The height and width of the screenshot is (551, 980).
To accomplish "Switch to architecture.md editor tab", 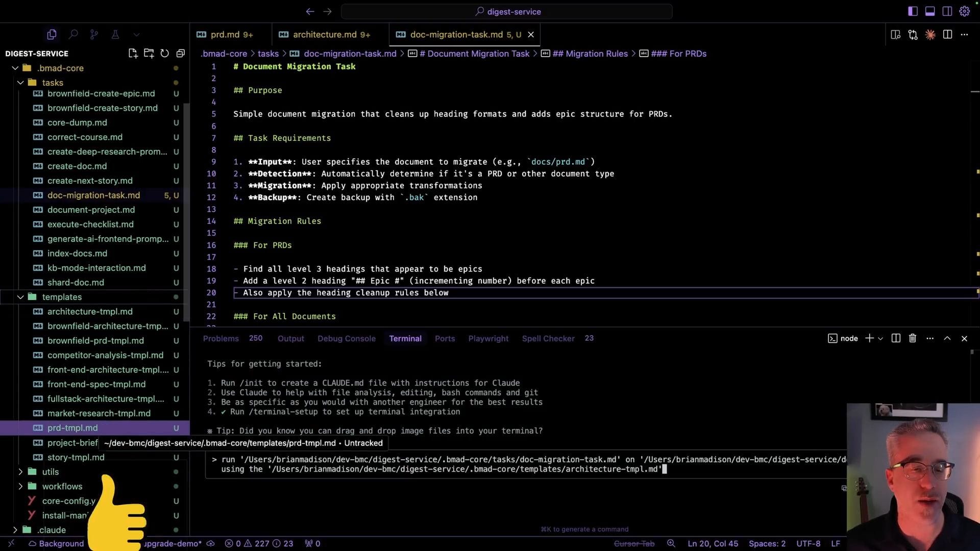I will point(325,35).
